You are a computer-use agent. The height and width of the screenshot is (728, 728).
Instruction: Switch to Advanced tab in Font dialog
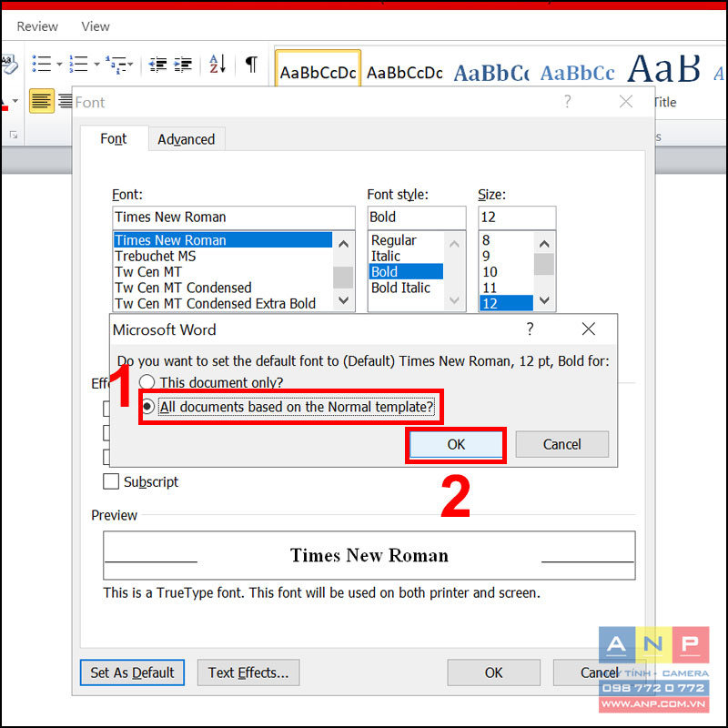[x=187, y=139]
